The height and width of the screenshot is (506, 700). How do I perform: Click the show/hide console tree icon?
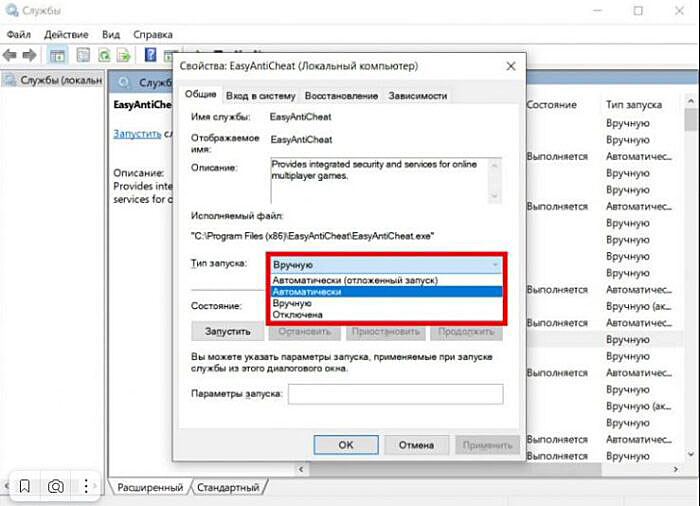57,55
